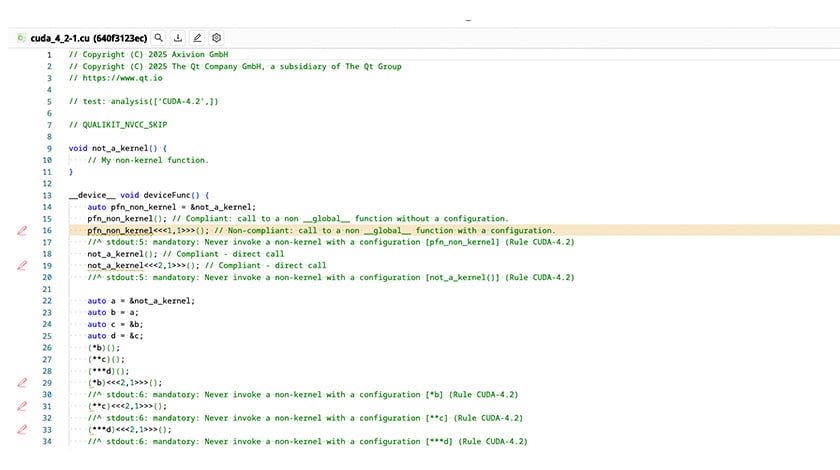
Task: Click the issue marker on line 33
Action: [x=22, y=429]
